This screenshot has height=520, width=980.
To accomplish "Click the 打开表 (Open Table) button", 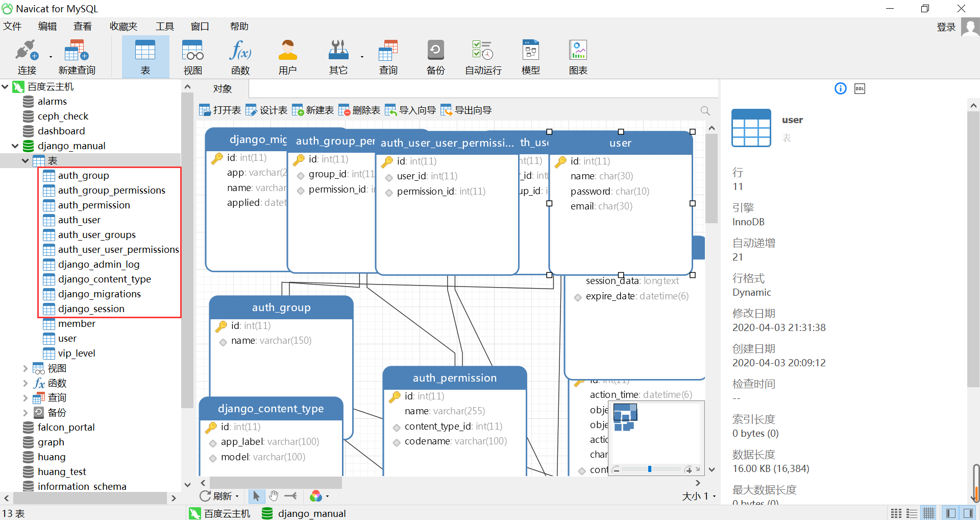I will pyautogui.click(x=220, y=110).
